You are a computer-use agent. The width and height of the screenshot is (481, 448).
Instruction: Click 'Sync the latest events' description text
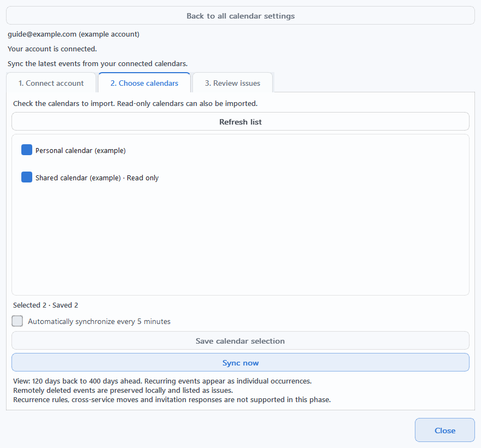97,63
